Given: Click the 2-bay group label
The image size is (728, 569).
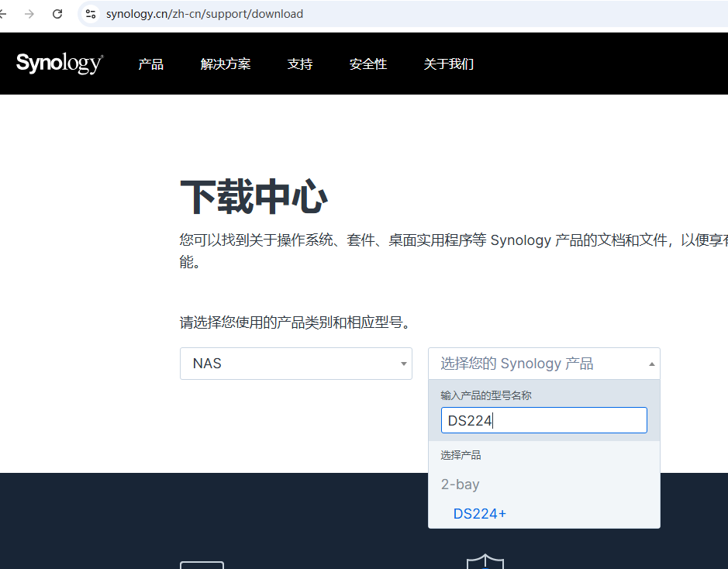Looking at the screenshot, I should click(x=460, y=485).
